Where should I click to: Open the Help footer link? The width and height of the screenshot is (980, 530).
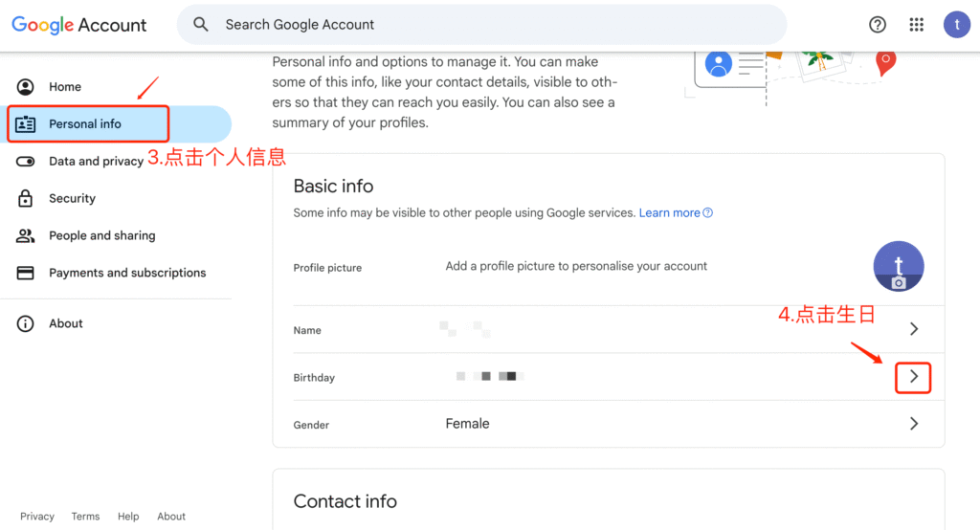128,517
